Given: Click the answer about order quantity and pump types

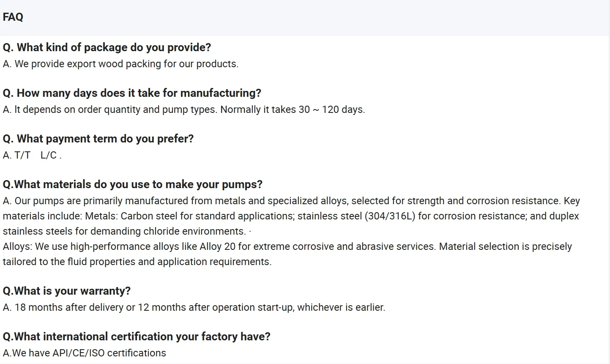Looking at the screenshot, I should click(183, 109).
